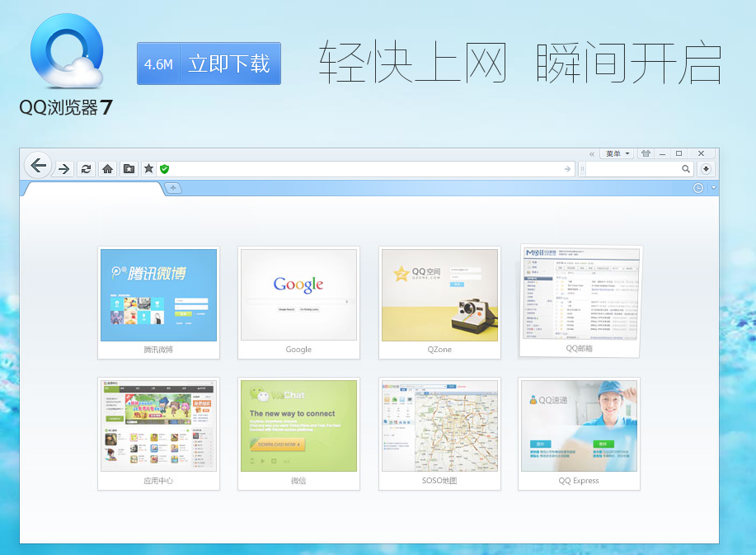Open the 腾讯微博 thumbnail

point(158,303)
